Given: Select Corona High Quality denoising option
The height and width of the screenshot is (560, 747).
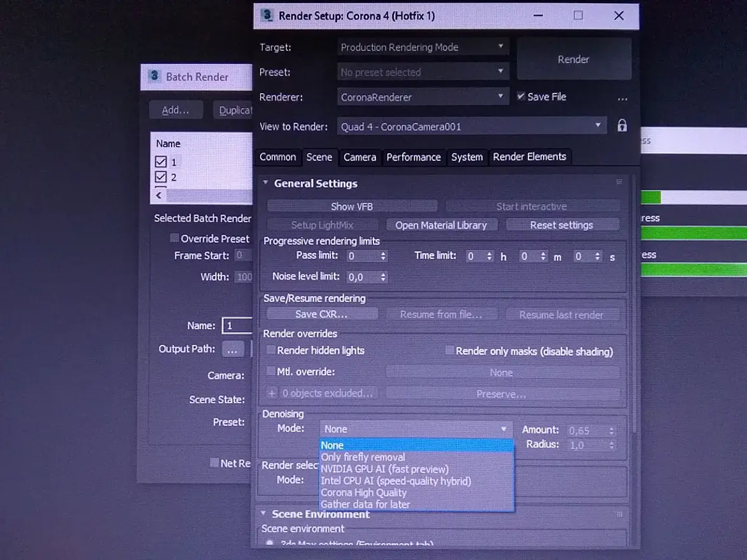Looking at the screenshot, I should tap(417, 492).
